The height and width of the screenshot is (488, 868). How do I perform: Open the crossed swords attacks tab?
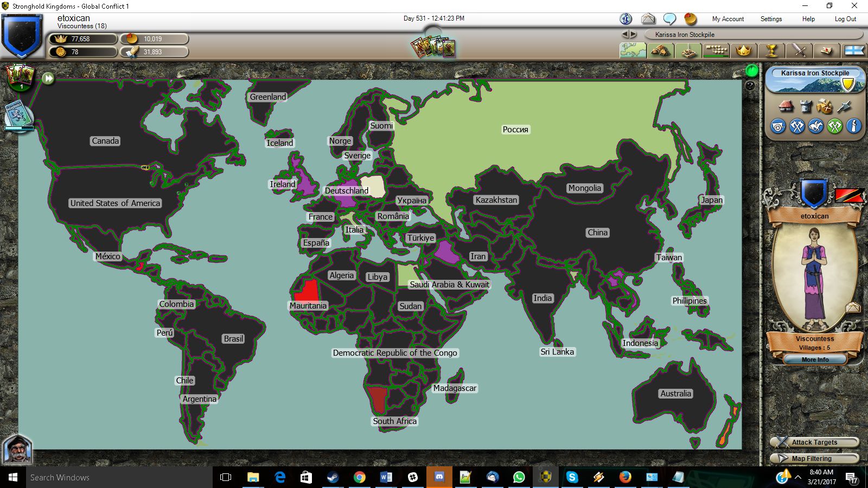[799, 50]
